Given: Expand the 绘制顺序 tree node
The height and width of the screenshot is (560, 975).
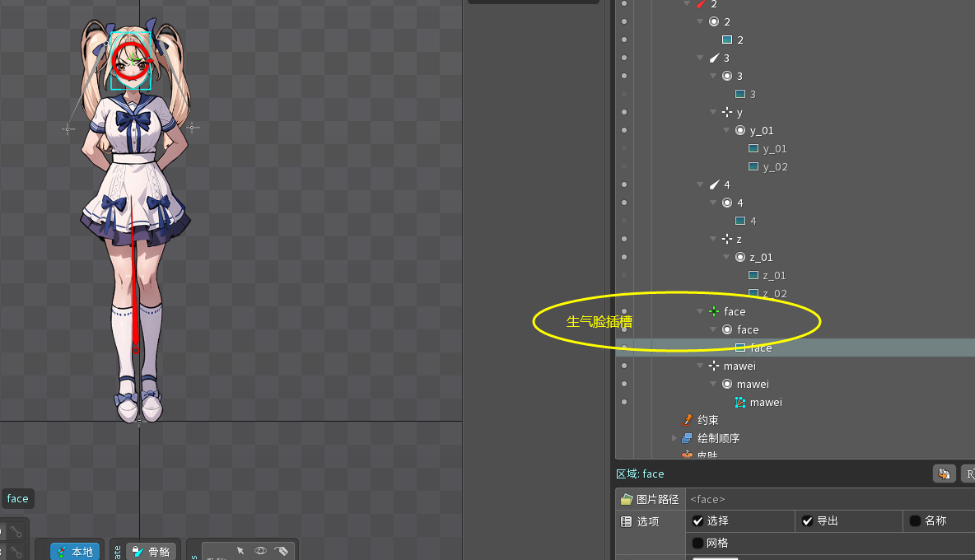Looking at the screenshot, I should (x=674, y=438).
